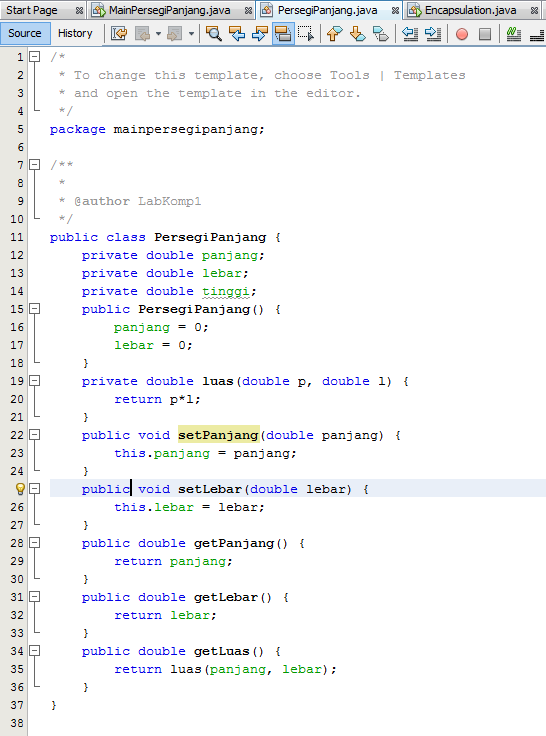Click 'luas(panjang, lebar)' call on line 35
The image size is (546, 736).
(249, 669)
